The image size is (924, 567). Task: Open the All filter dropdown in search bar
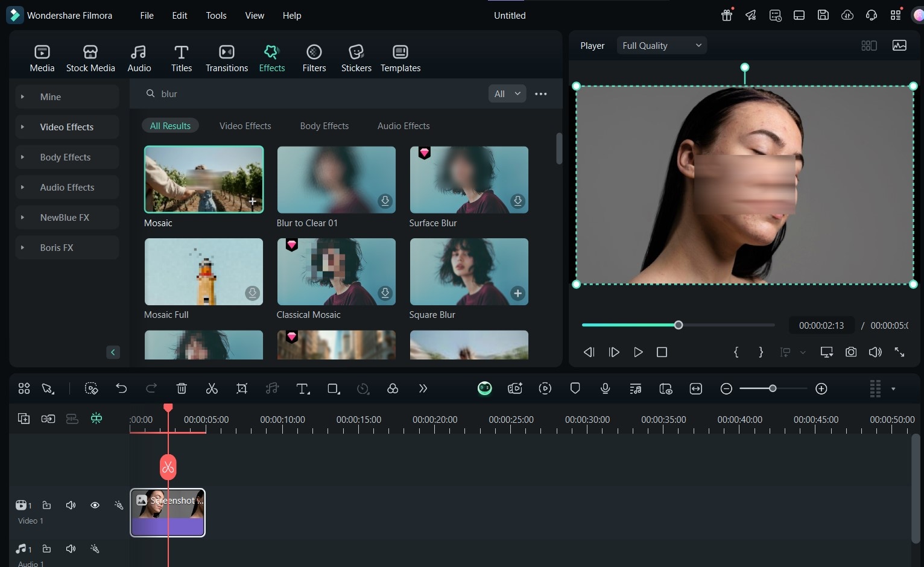tap(507, 93)
